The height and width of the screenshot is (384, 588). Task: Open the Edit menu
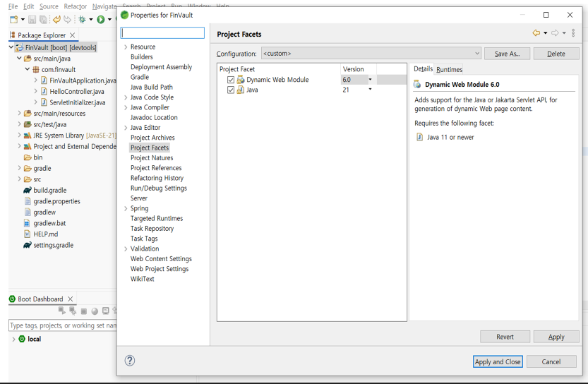pyautogui.click(x=28, y=6)
